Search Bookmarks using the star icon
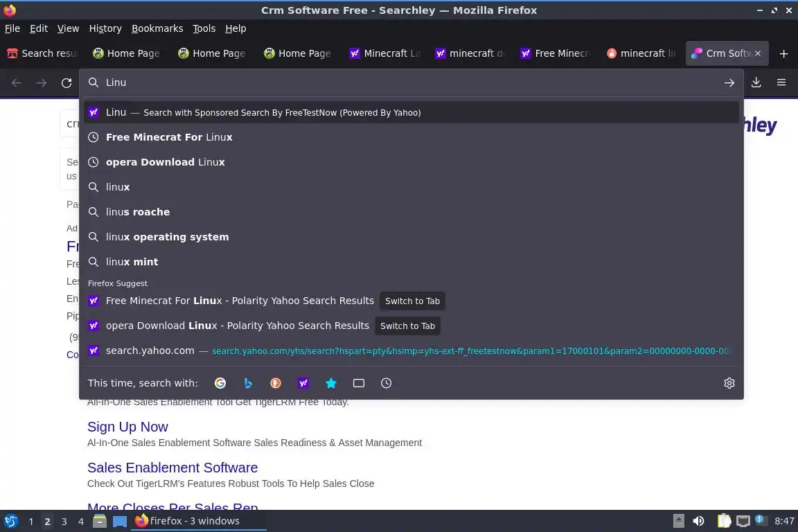The image size is (798, 532). pos(331,383)
